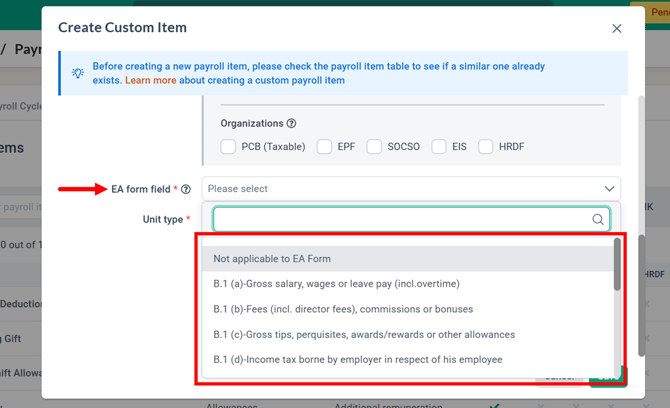Open the EA form field select box

click(x=400, y=189)
